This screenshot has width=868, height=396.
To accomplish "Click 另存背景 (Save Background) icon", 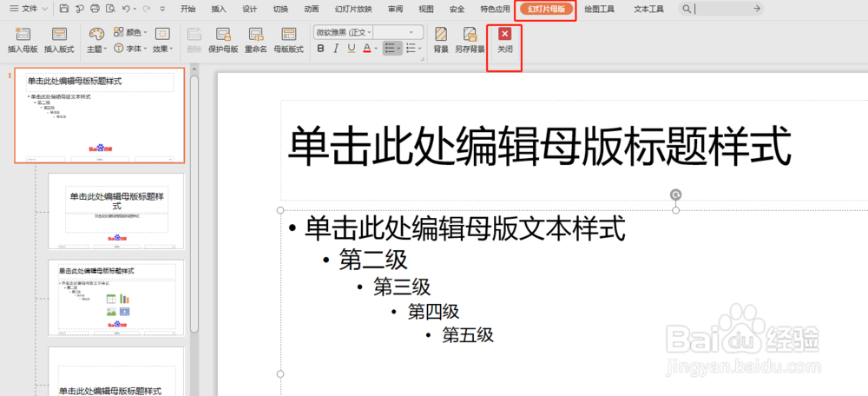I will 470,35.
